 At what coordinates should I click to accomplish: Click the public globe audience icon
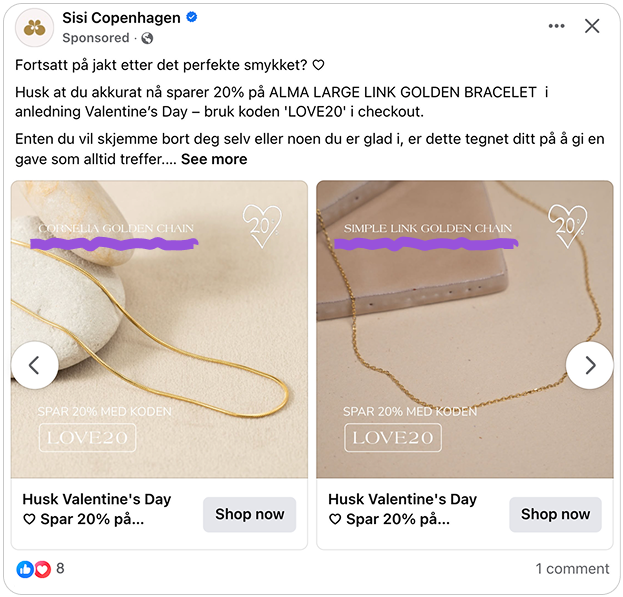(148, 38)
